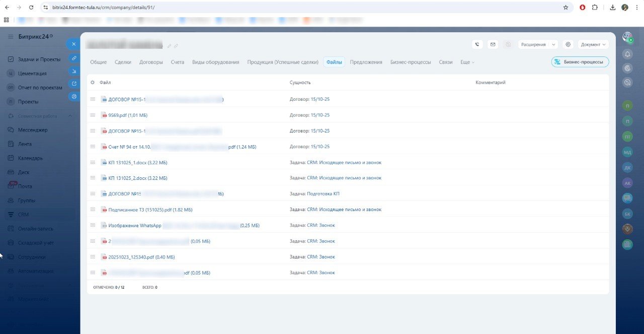Open Календарь in left menu
This screenshot has width=644, height=334.
tap(31, 158)
